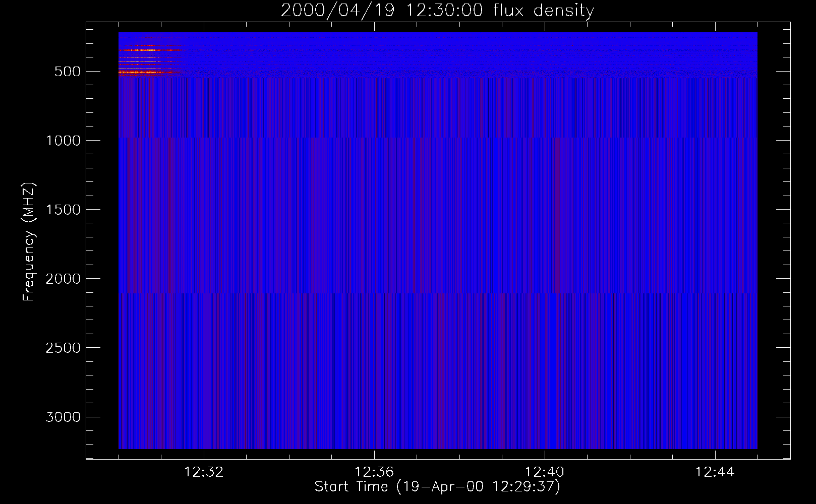816x504 pixels.
Task: Click the 2500 frequency tick label
Action: click(x=63, y=348)
